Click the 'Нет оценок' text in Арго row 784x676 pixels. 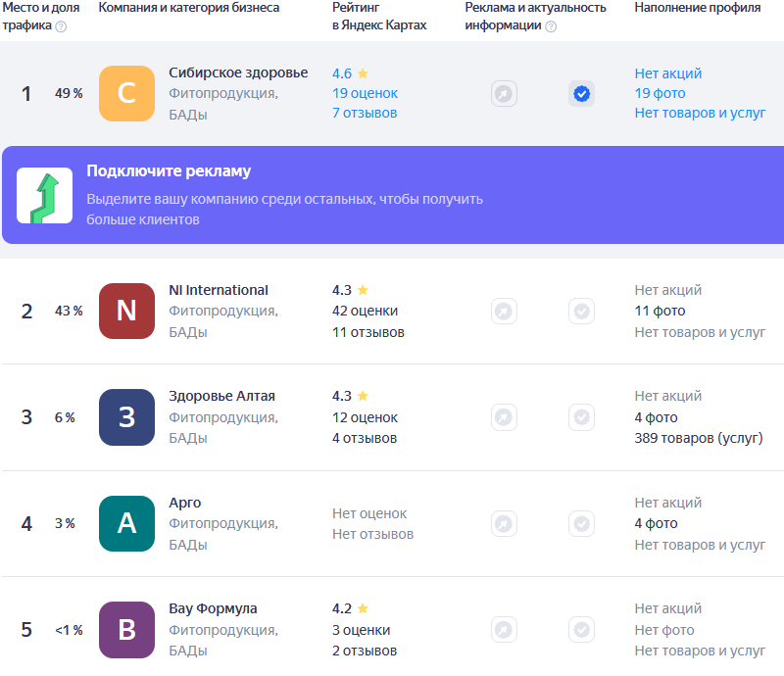pyautogui.click(x=369, y=513)
